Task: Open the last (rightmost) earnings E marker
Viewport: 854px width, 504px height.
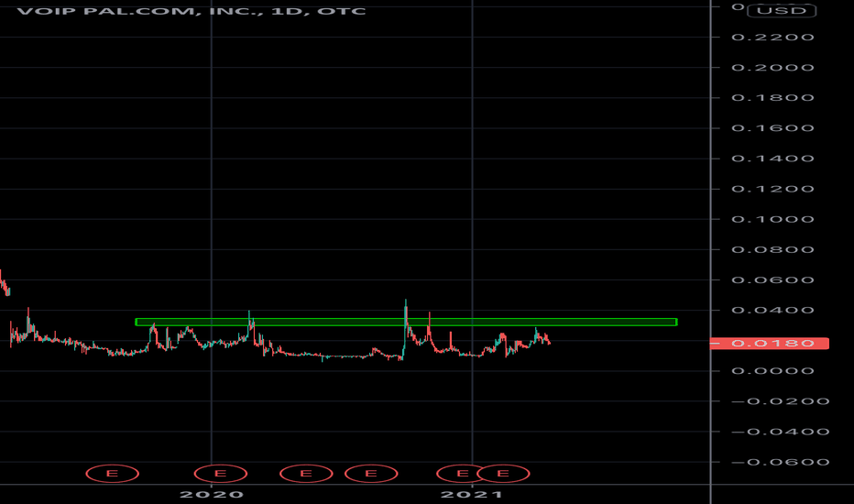Action: tap(503, 474)
